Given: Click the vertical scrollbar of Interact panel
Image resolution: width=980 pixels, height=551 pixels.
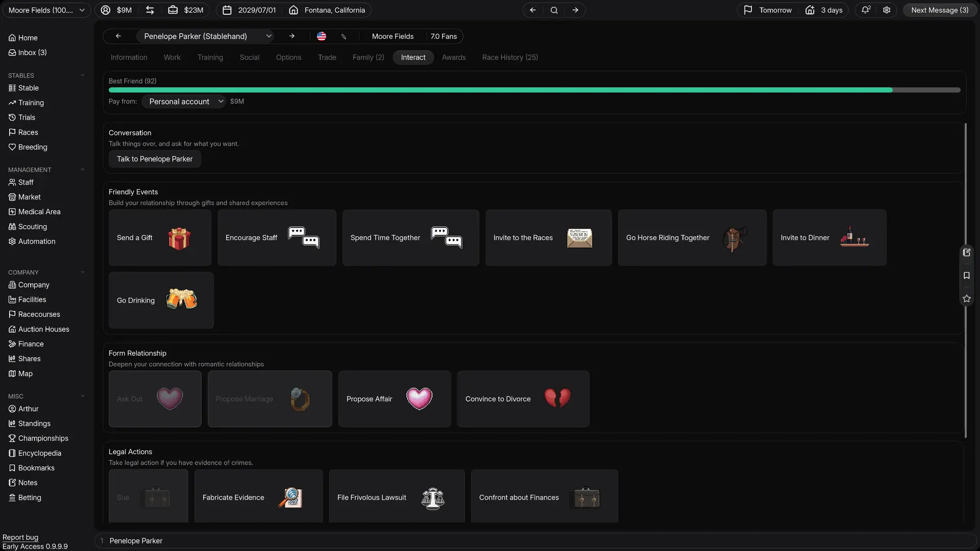Looking at the screenshot, I should tap(965, 281).
